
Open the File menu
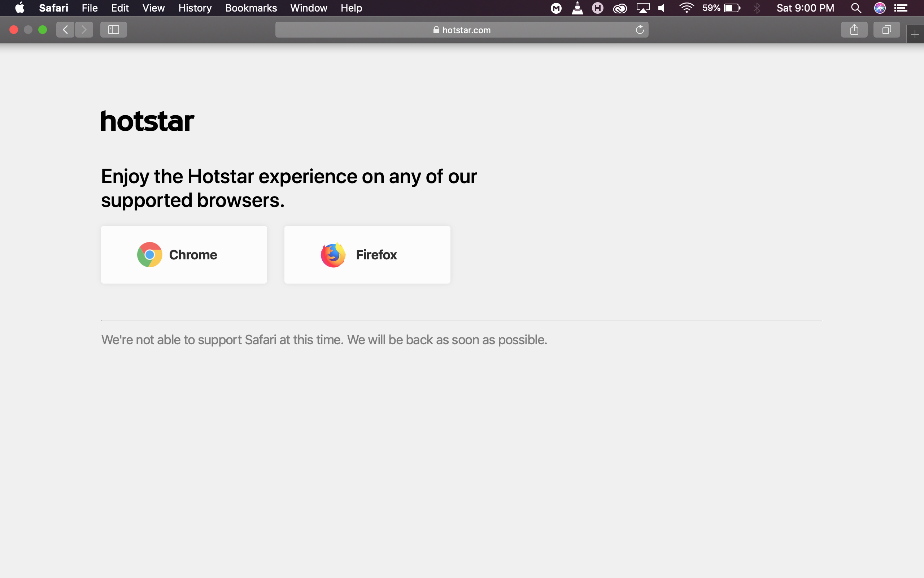[x=90, y=8]
